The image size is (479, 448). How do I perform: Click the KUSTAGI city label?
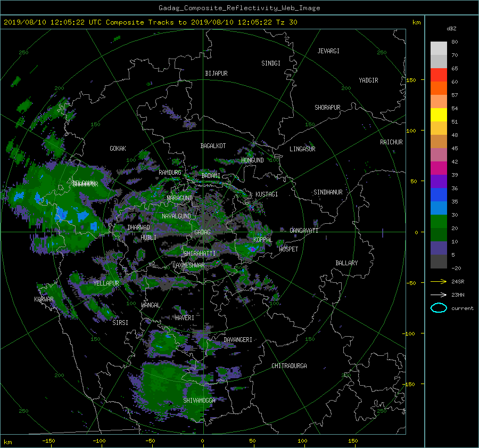coord(267,194)
